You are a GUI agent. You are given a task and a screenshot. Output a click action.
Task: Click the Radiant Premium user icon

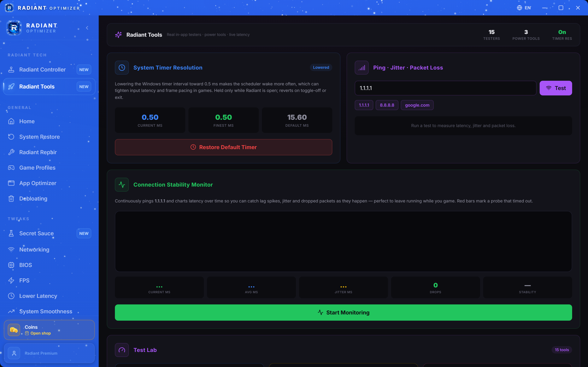coord(14,353)
